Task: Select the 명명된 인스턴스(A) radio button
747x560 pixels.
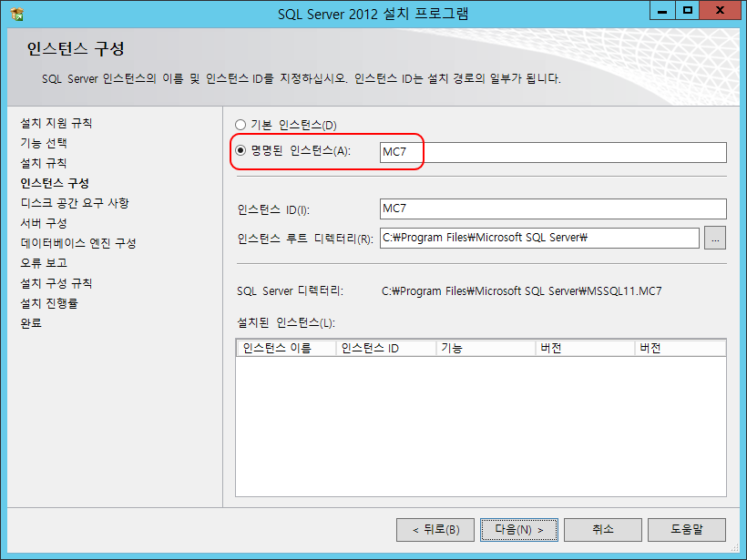Action: [240, 150]
